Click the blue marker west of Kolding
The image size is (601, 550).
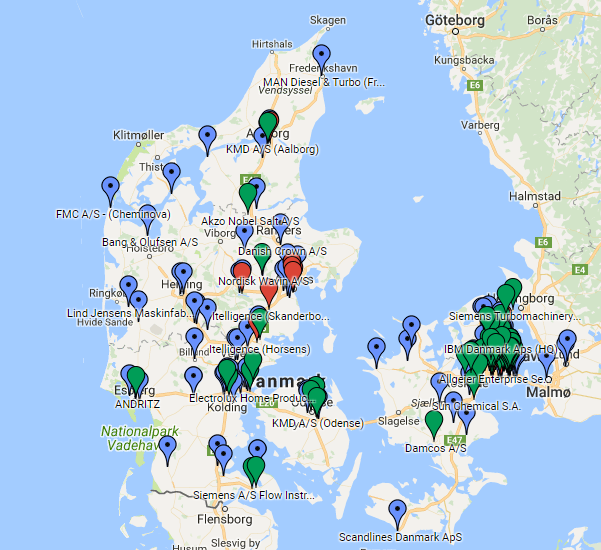pyautogui.click(x=194, y=380)
